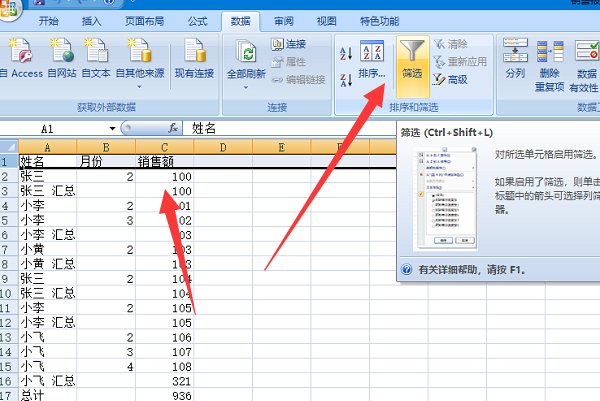Image resolution: width=600 pixels, height=401 pixels.
Task: Open the 特色功能 tab
Action: coord(379,21)
